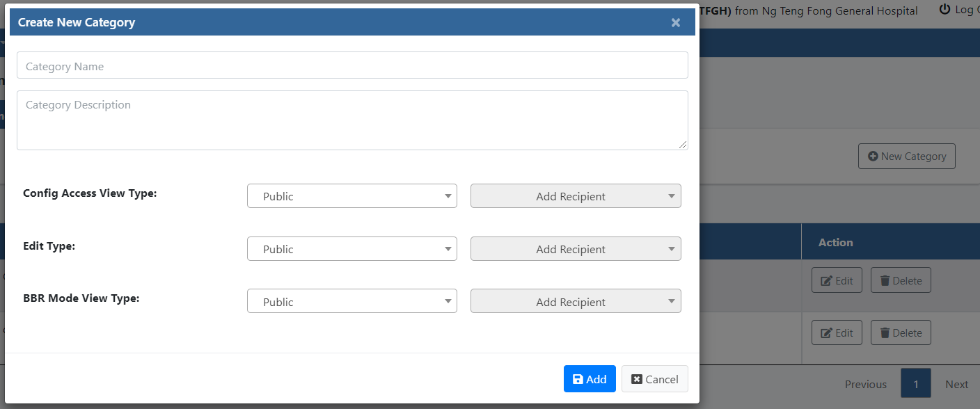Click the BBR Mode View Type label
The width and height of the screenshot is (980, 409).
pos(81,298)
